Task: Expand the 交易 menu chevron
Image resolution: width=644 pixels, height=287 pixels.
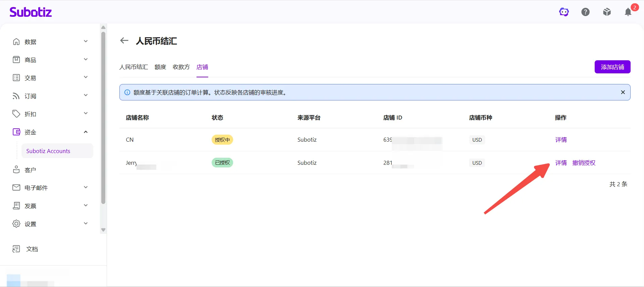Action: (x=86, y=77)
